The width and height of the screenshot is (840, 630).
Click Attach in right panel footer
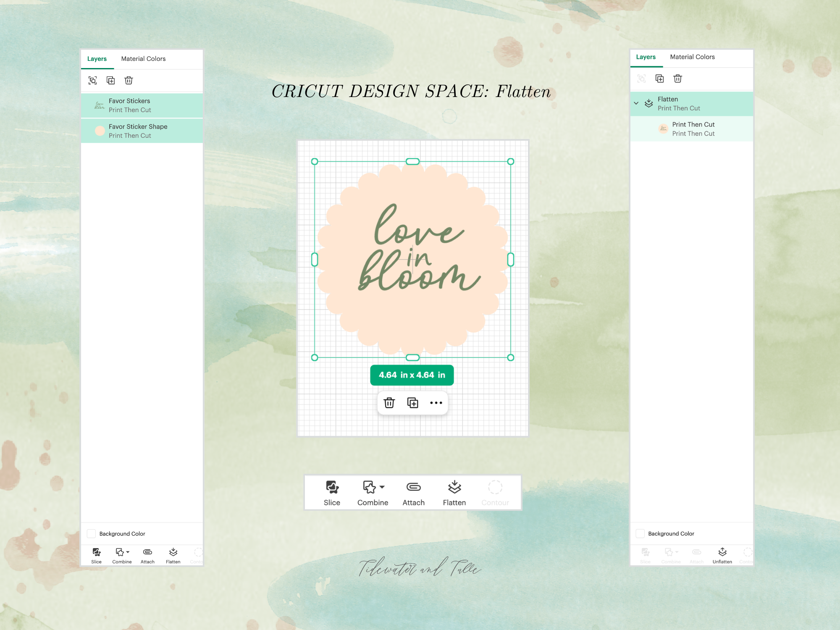(697, 556)
